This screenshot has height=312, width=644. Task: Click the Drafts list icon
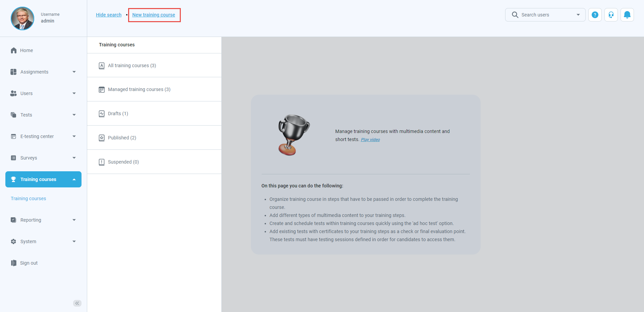point(102,114)
